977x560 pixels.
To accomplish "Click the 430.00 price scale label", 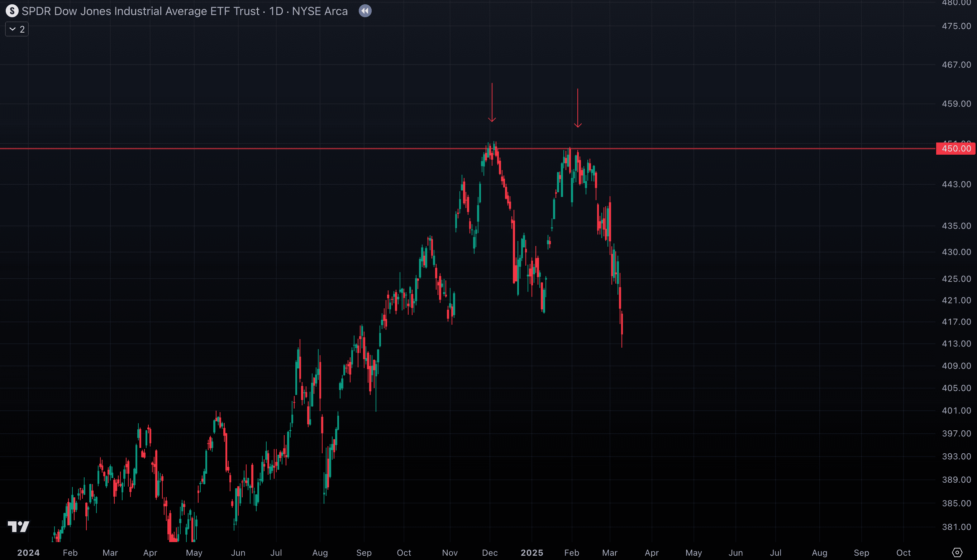I will [x=956, y=252].
